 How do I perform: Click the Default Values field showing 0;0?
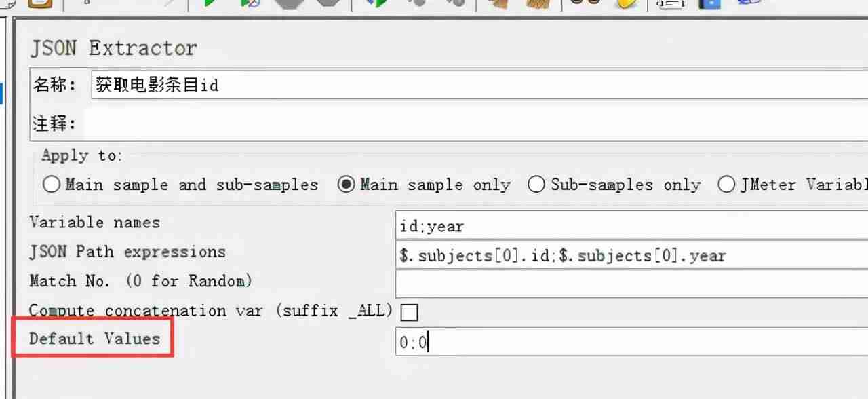(x=632, y=341)
